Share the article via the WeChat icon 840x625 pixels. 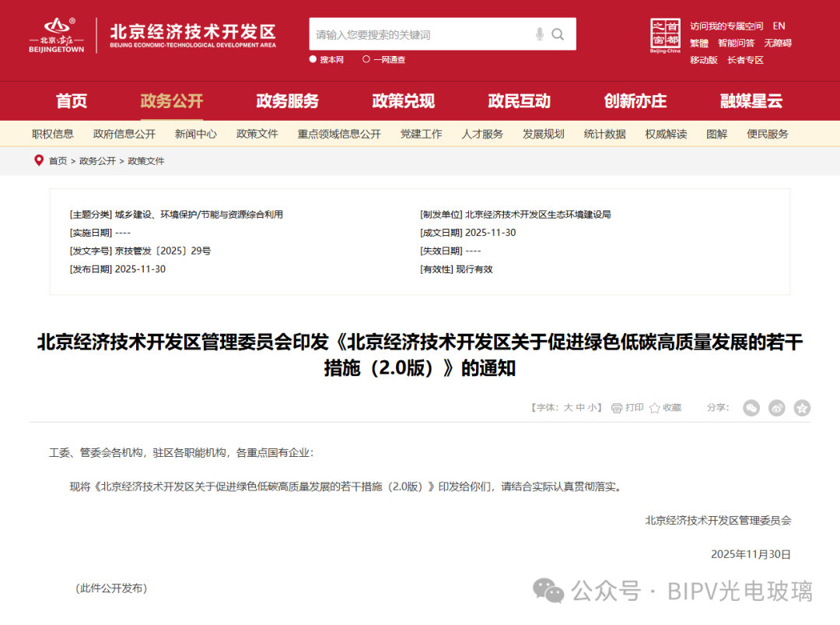[751, 407]
